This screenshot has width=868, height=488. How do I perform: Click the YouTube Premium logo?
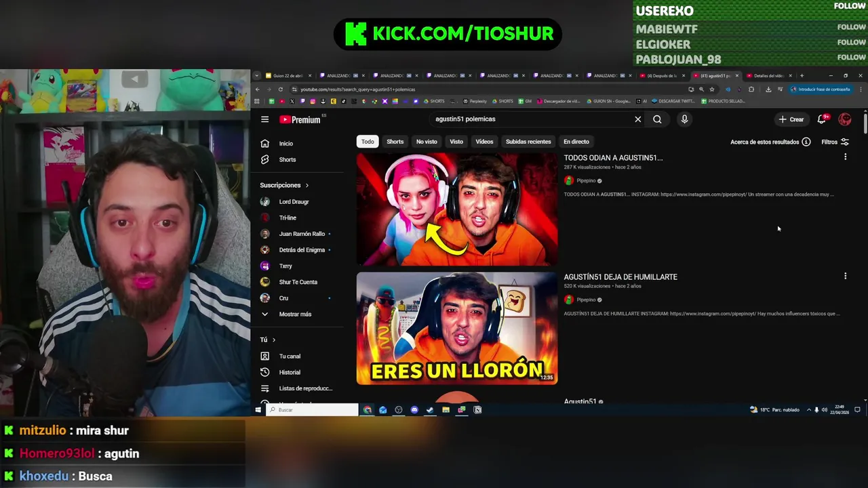point(300,119)
